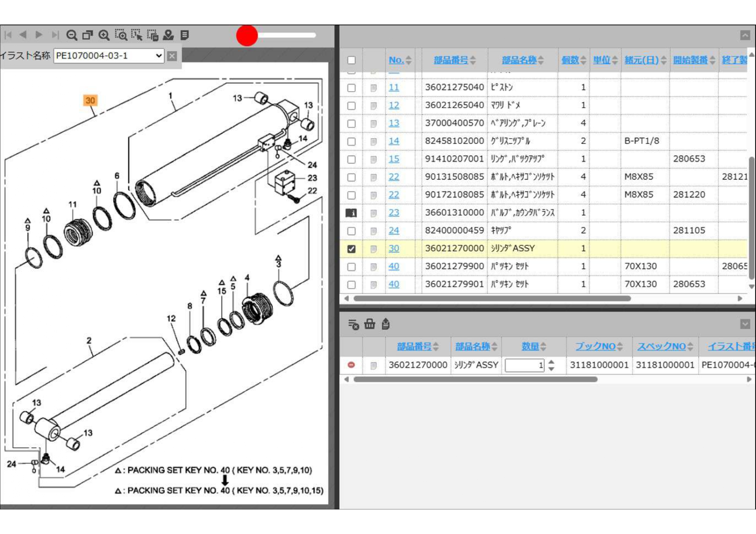This screenshot has height=534, width=756.
Task: Click the shopping basket icon
Action: click(x=370, y=324)
